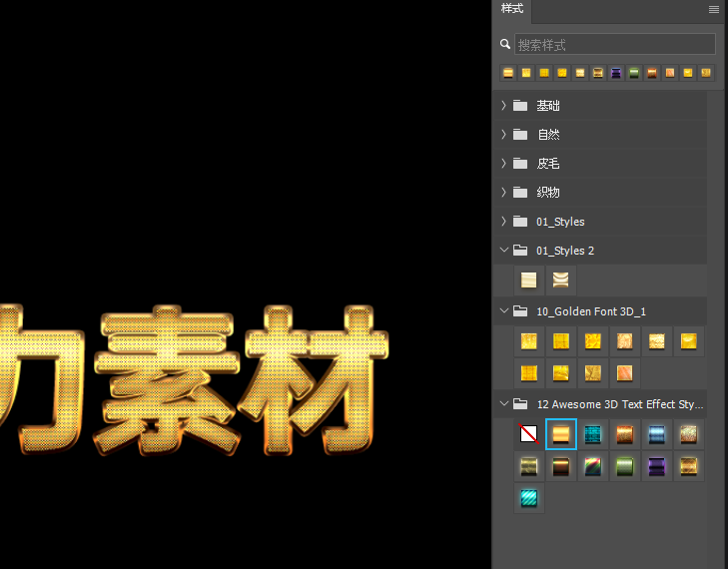Pick the purple recent style in top row
The height and width of the screenshot is (569, 728).
pyautogui.click(x=616, y=73)
